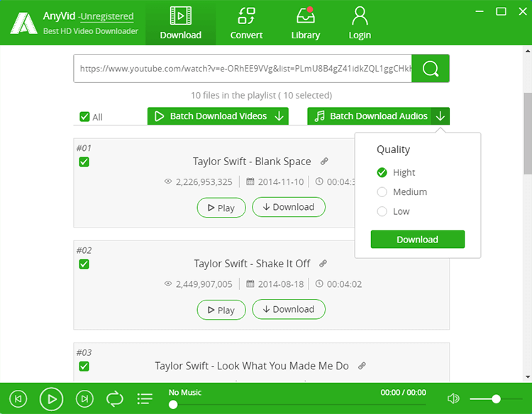Download Taylor Swift - Shake It Off

[x=289, y=309]
